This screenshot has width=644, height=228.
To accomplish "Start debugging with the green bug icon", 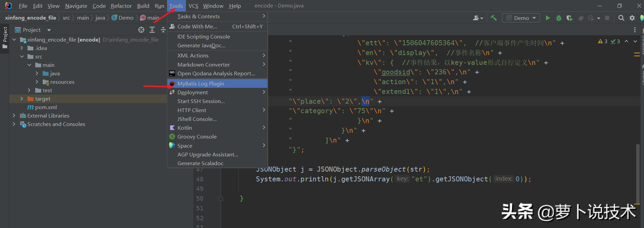I will point(558,18).
